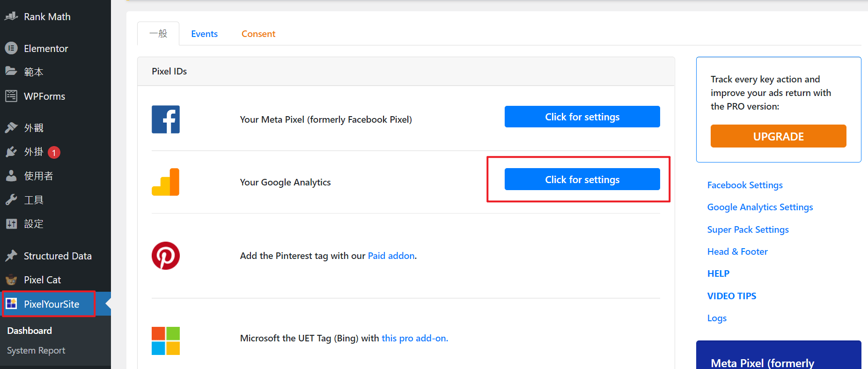Click the orange UPGRADE button

pyautogui.click(x=778, y=136)
